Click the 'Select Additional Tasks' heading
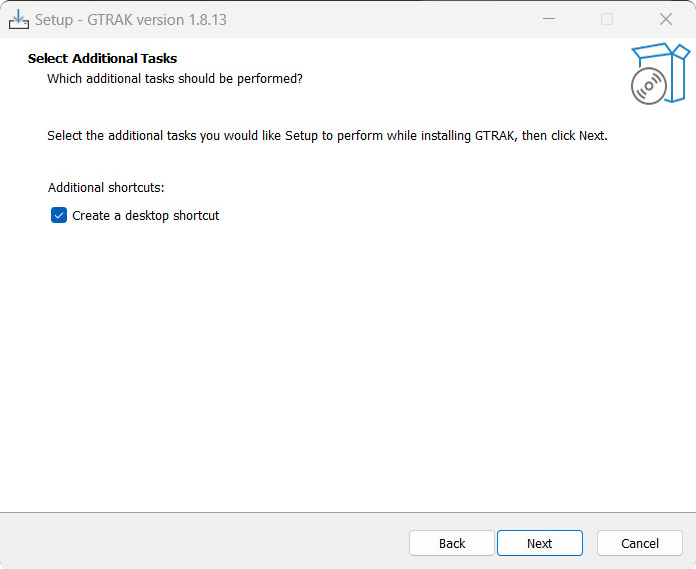The height and width of the screenshot is (569, 696). tap(103, 59)
